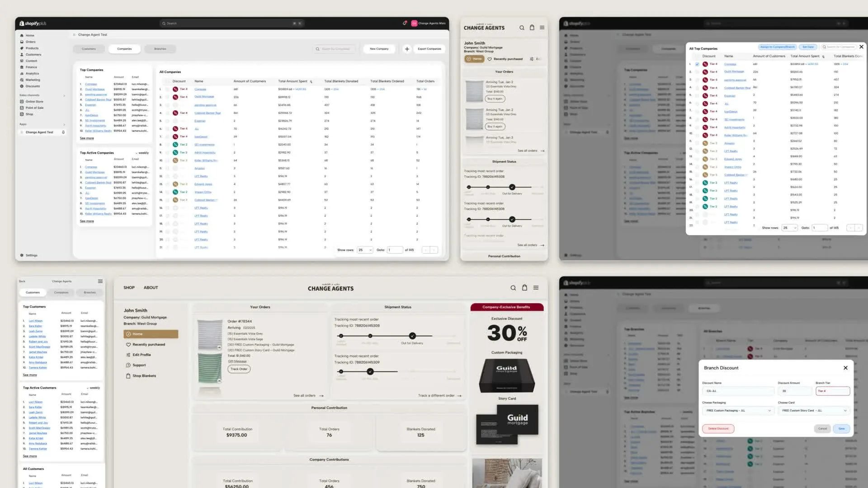
Task: Open Online Store under Sales channels
Action: 32,102
